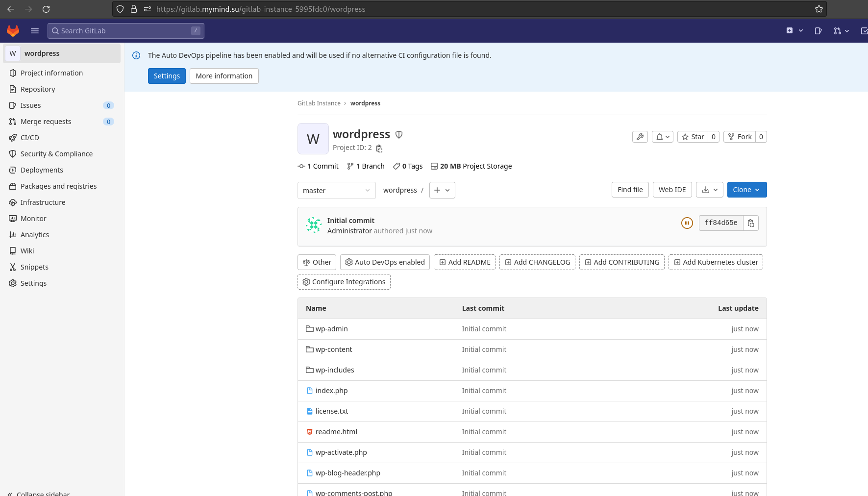868x496 pixels.
Task: Open Merge requests in sidebar
Action: click(x=62, y=122)
